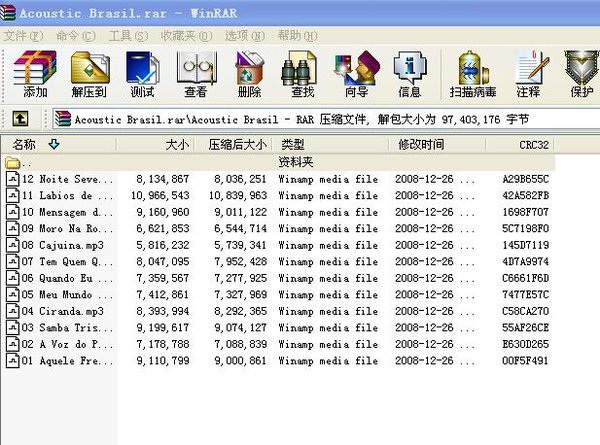
Task: Select file name '12 Noite Seve...'
Action: [67, 179]
